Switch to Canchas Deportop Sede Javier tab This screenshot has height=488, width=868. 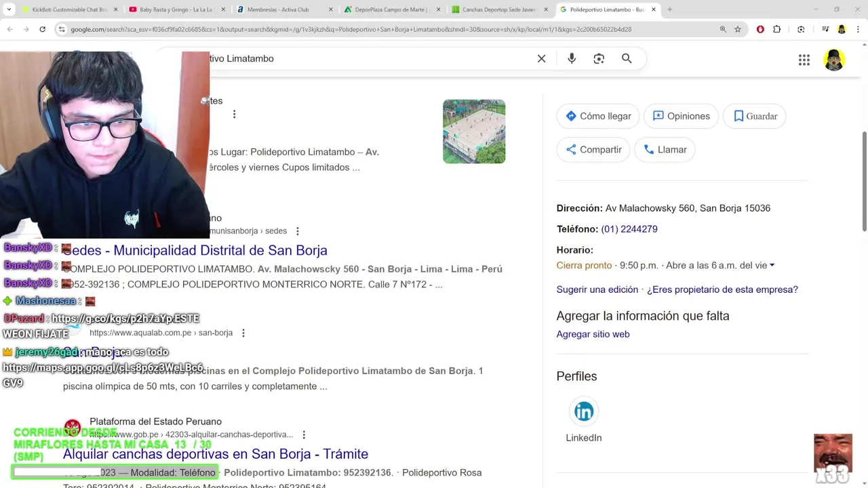498,9
